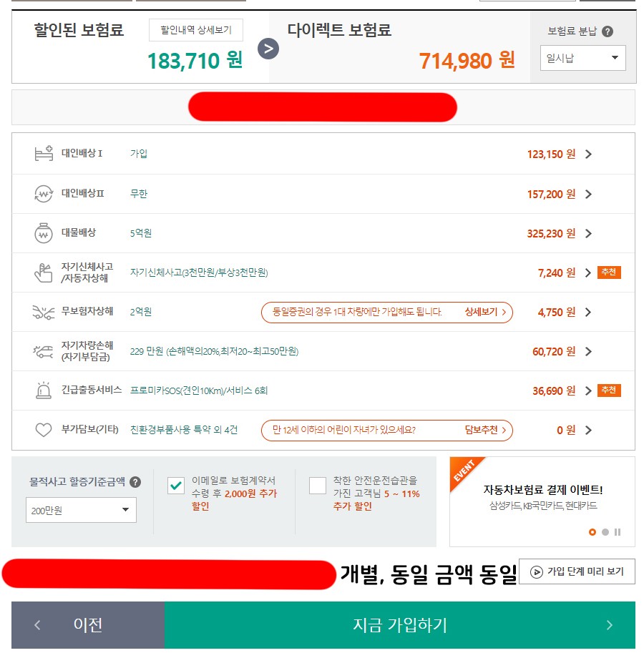This screenshot has height=663, width=644.
Task: Click 할인내역 상세보기 button
Action: [x=196, y=30]
